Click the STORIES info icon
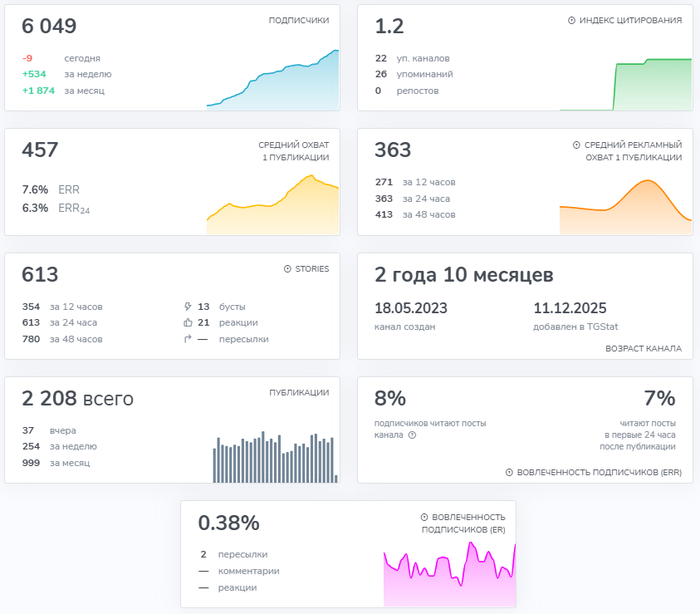 coord(288,268)
